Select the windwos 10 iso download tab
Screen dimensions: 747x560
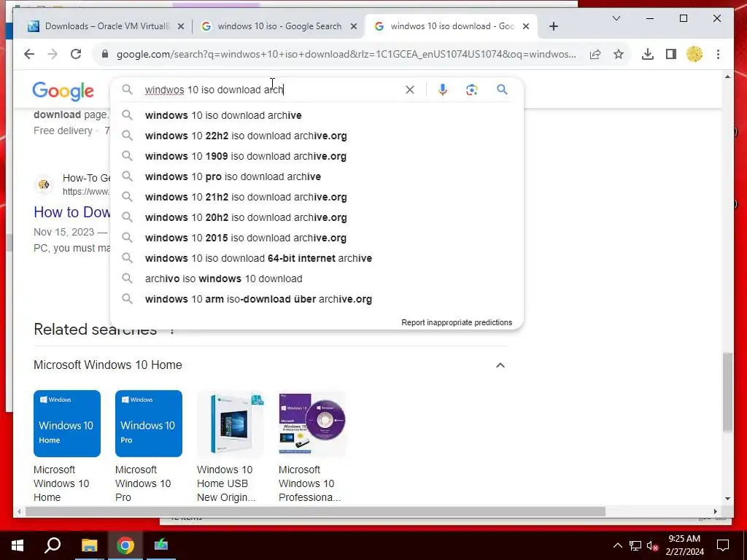[450, 26]
